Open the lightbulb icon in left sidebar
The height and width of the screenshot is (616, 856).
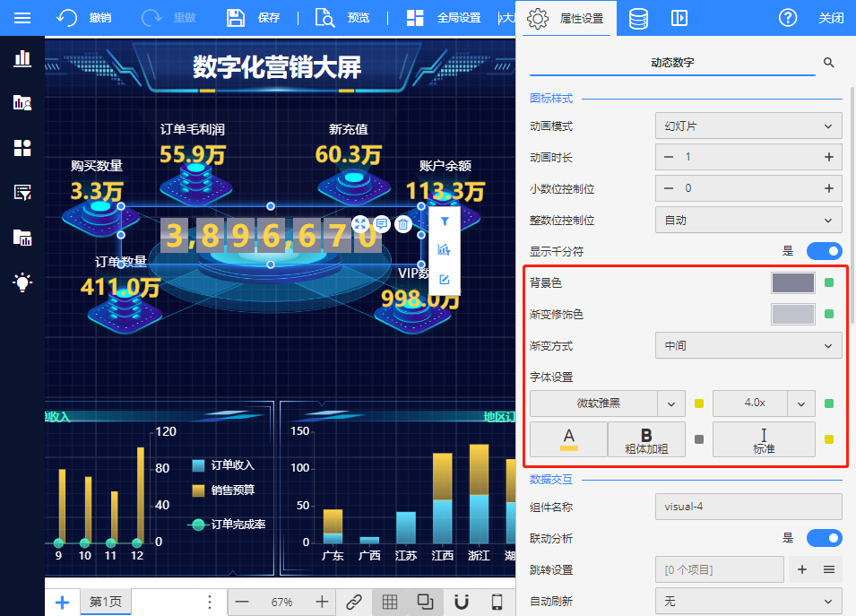(x=22, y=282)
